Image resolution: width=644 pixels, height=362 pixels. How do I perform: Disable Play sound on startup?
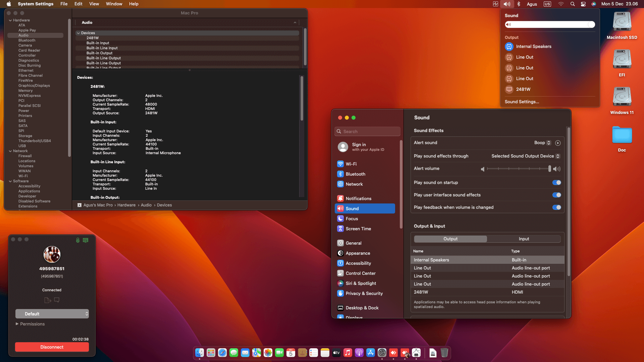(x=556, y=183)
